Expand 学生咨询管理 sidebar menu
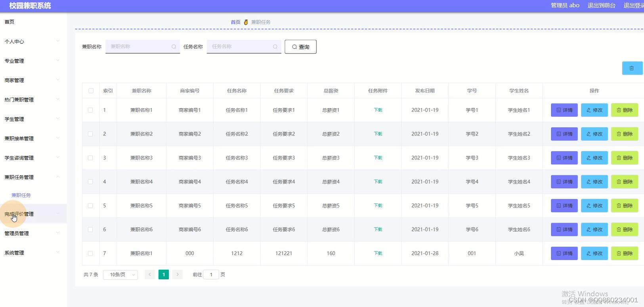Image resolution: width=644 pixels, height=307 pixels. point(33,158)
